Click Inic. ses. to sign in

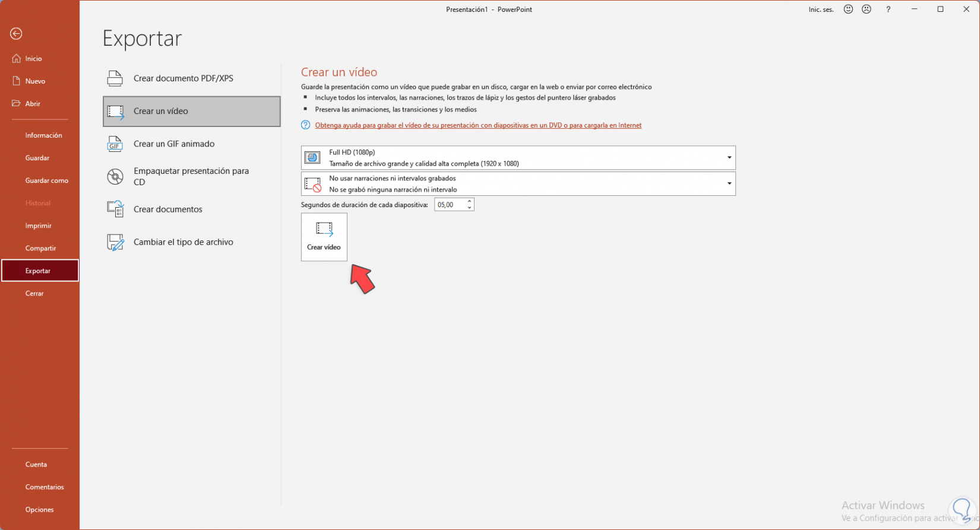[x=821, y=9]
